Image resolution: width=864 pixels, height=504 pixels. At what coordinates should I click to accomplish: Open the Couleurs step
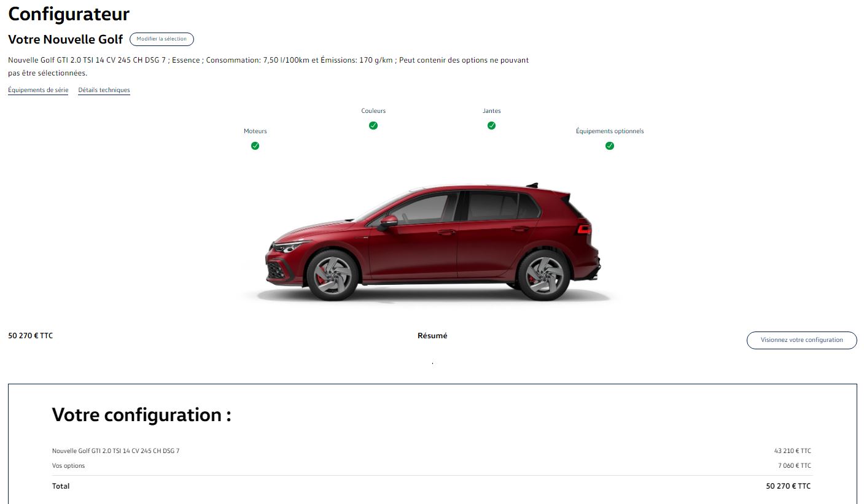pos(373,111)
